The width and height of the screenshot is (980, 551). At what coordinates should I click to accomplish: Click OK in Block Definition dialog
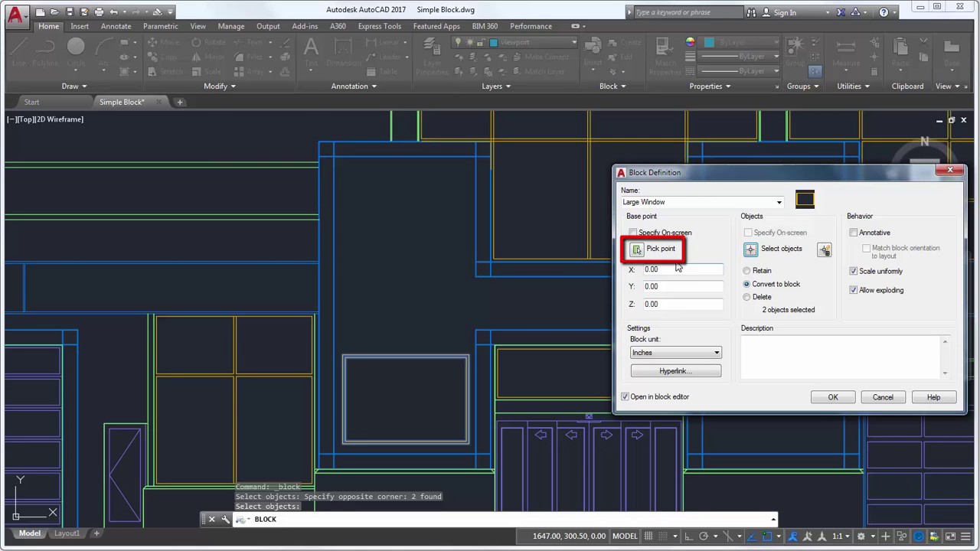click(x=833, y=397)
